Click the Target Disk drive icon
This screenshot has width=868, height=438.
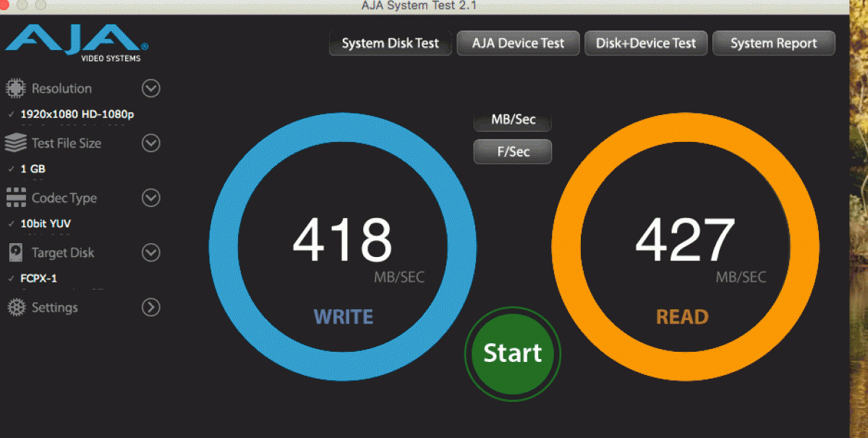16,253
